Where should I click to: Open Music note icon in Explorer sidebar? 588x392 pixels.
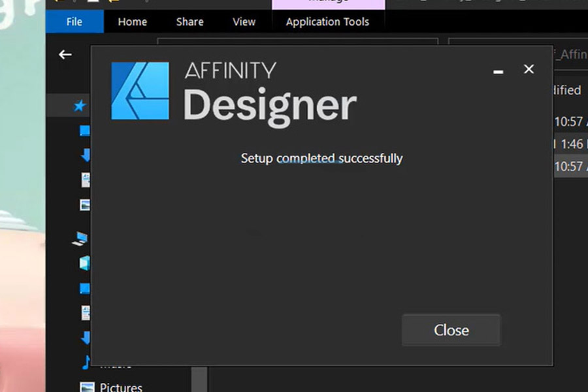coord(86,363)
